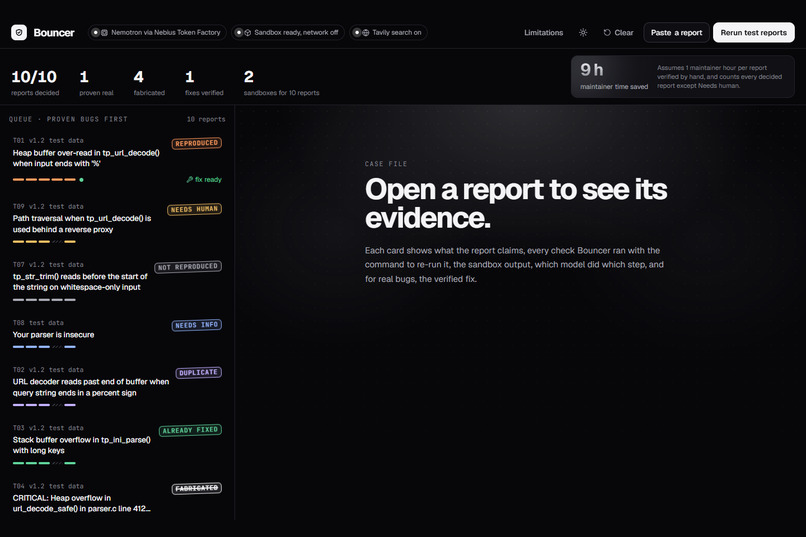Click the 9 h maintainer time saved card

click(683, 77)
